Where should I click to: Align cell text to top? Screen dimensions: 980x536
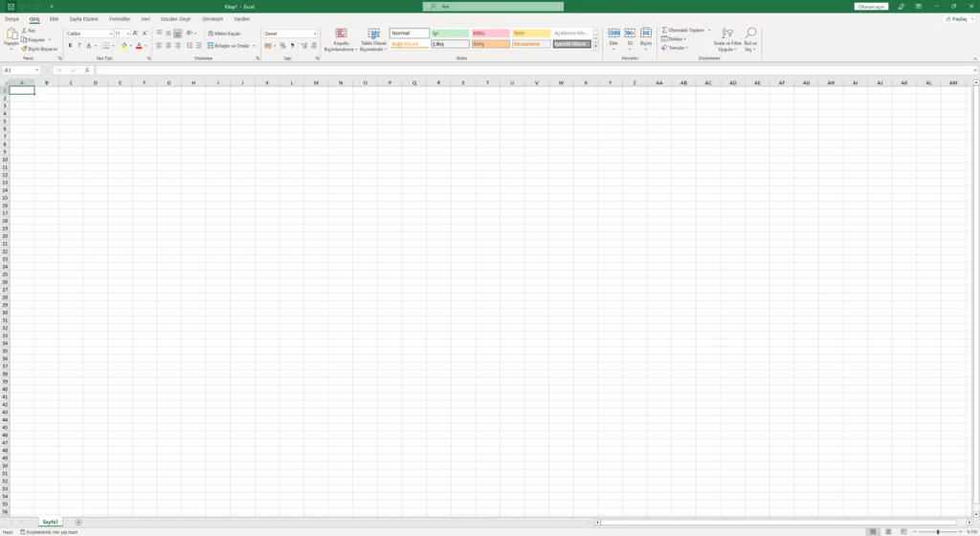pos(160,33)
